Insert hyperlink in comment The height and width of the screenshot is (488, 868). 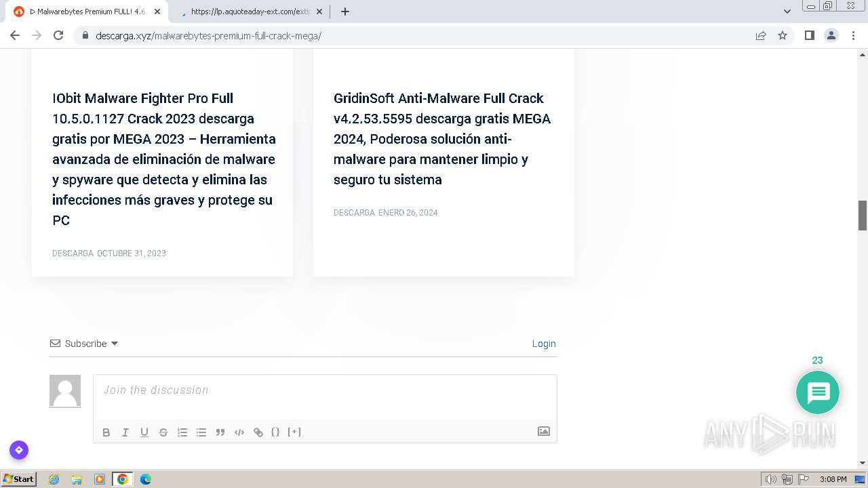pyautogui.click(x=258, y=432)
